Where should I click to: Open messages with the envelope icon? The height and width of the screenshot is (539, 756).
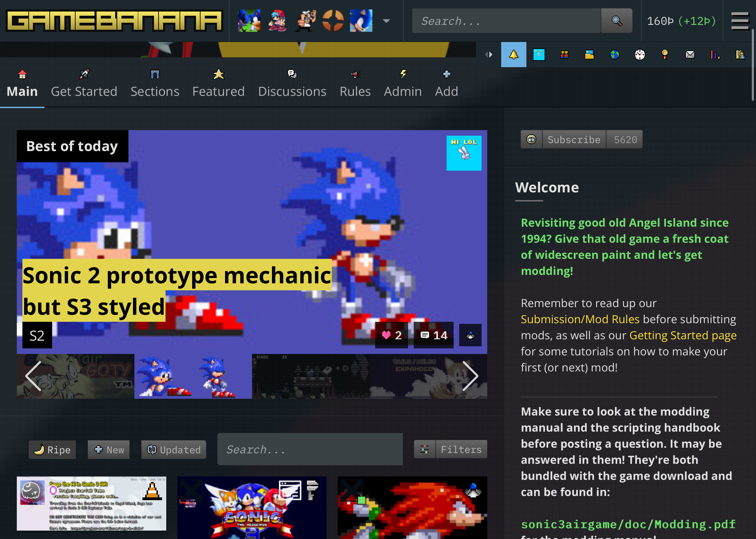point(689,55)
